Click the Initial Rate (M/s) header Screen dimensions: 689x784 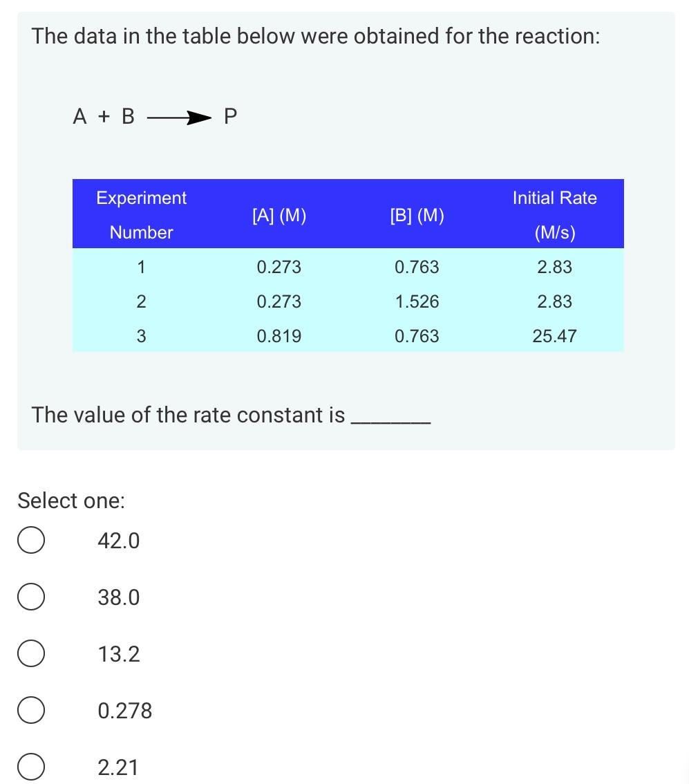554,214
